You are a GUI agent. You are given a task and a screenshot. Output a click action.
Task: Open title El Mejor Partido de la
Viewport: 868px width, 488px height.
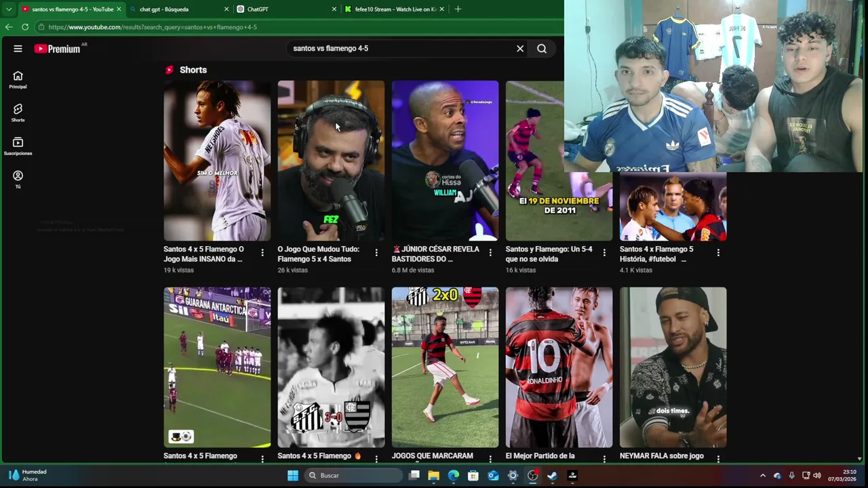pos(540,456)
